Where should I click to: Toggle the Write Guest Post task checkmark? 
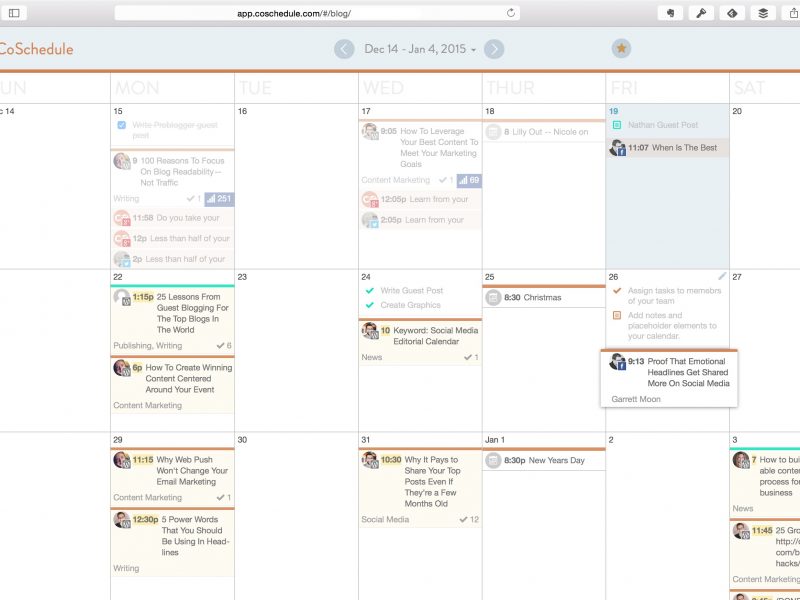click(370, 291)
